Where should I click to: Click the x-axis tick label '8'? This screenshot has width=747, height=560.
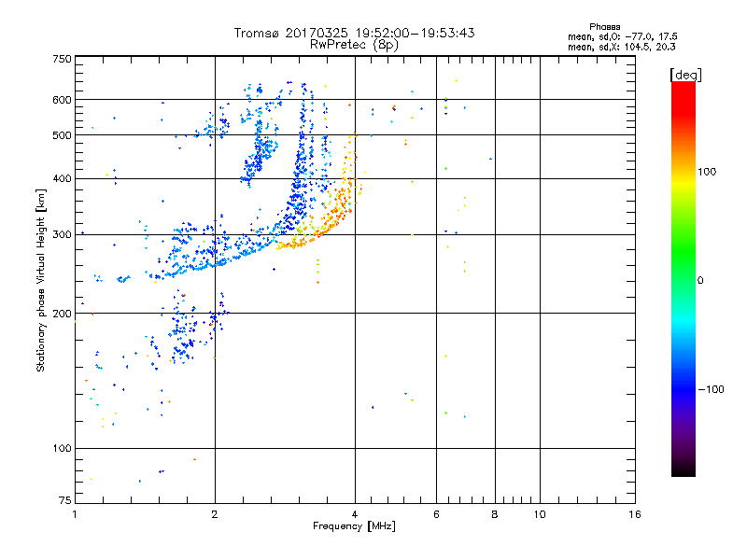(x=495, y=514)
